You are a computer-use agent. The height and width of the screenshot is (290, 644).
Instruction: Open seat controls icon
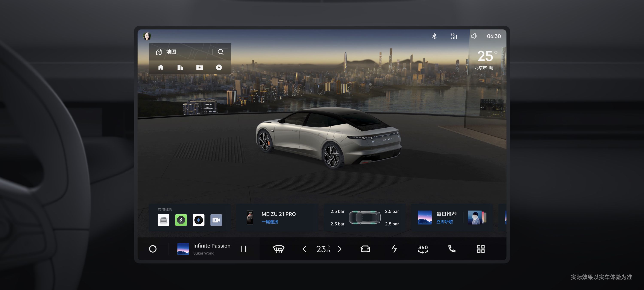coord(365,249)
